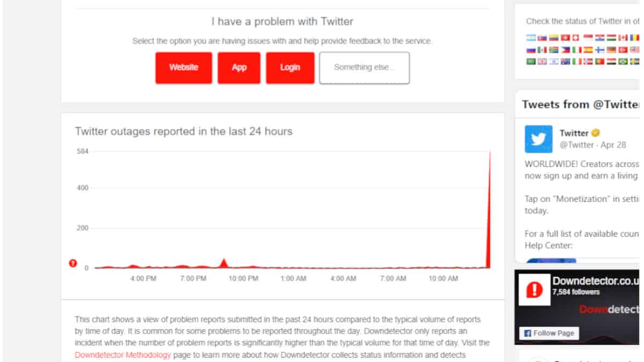Choose the Canada flag icon
This screenshot has width=644, height=362.
tap(623, 38)
